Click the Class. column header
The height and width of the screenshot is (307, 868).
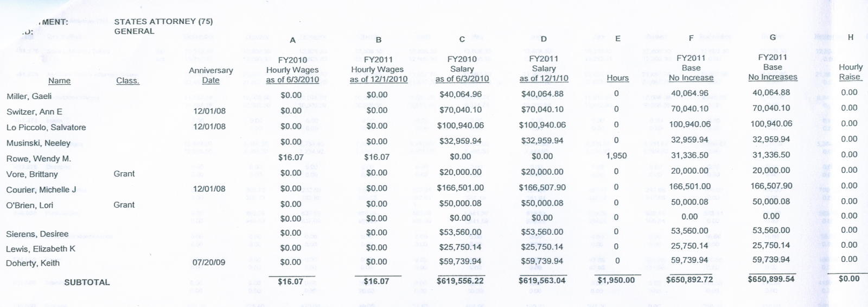click(x=127, y=80)
